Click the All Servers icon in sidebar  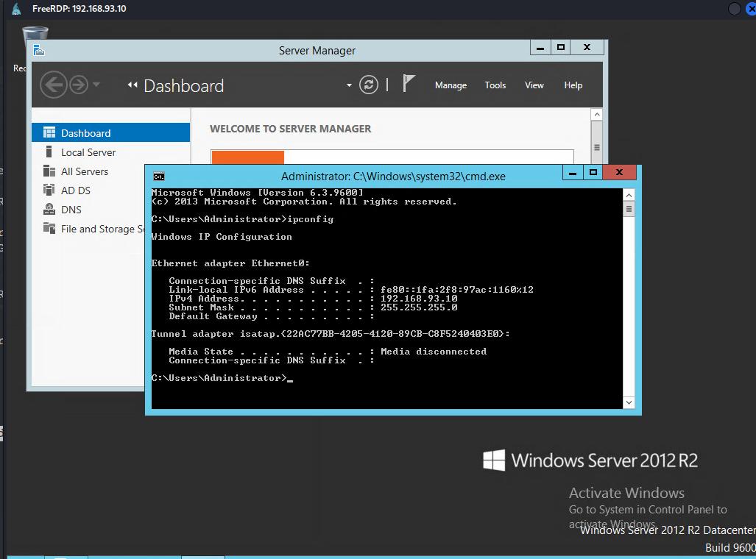point(49,171)
